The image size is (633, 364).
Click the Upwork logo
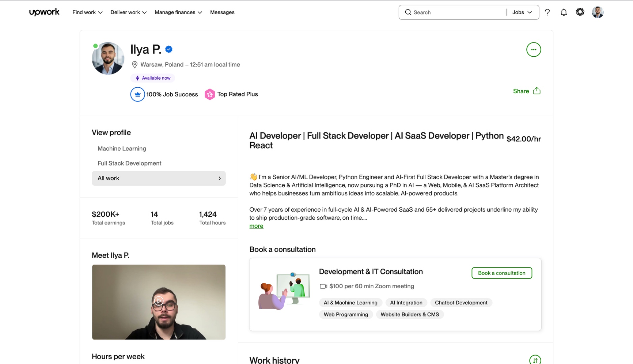click(x=44, y=12)
